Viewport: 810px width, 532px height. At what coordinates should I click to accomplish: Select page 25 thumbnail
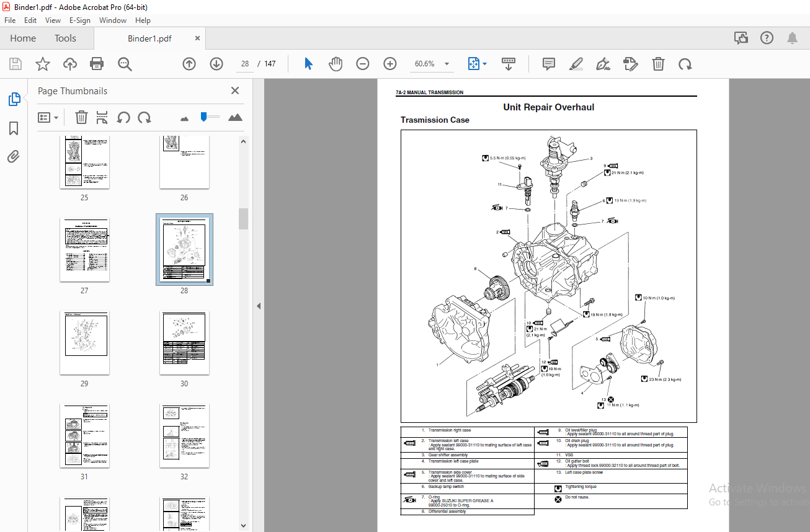(x=84, y=162)
